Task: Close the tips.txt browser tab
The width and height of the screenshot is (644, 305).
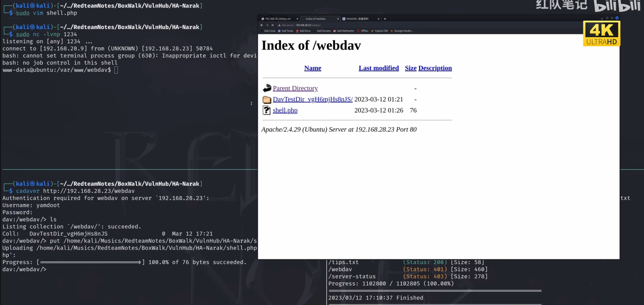Action: pos(297,19)
